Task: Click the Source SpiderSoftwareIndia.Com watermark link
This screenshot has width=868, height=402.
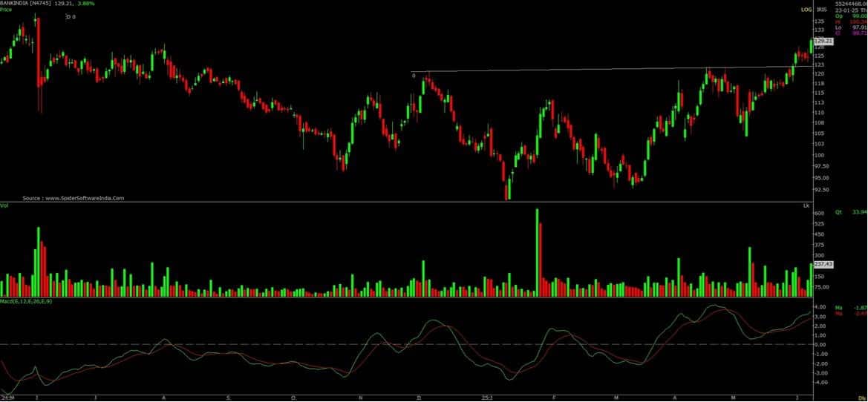Action: tap(73, 198)
